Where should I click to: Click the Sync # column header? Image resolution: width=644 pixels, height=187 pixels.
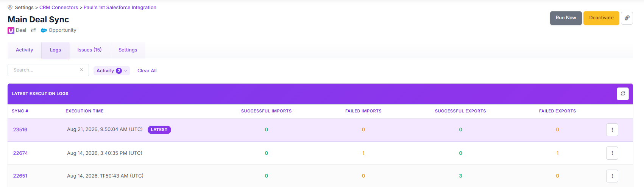click(20, 111)
